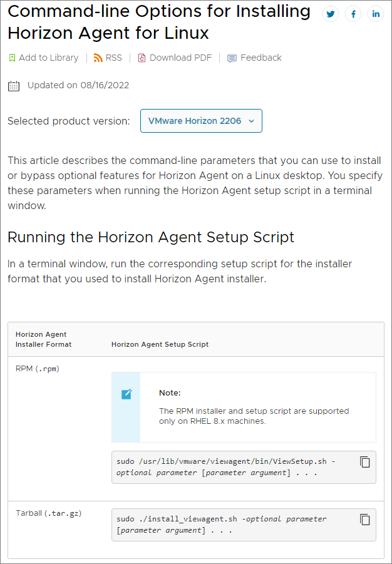Click the Add to Library text link

coord(49,58)
